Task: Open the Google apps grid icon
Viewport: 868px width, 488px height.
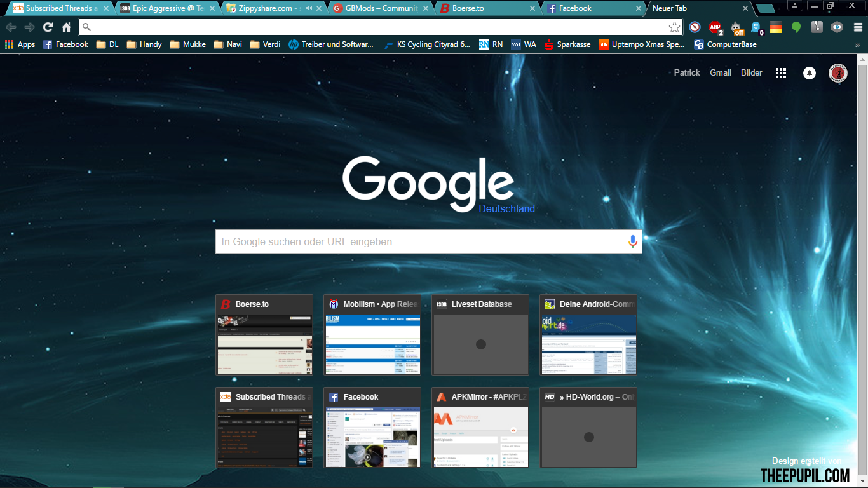Action: [781, 73]
